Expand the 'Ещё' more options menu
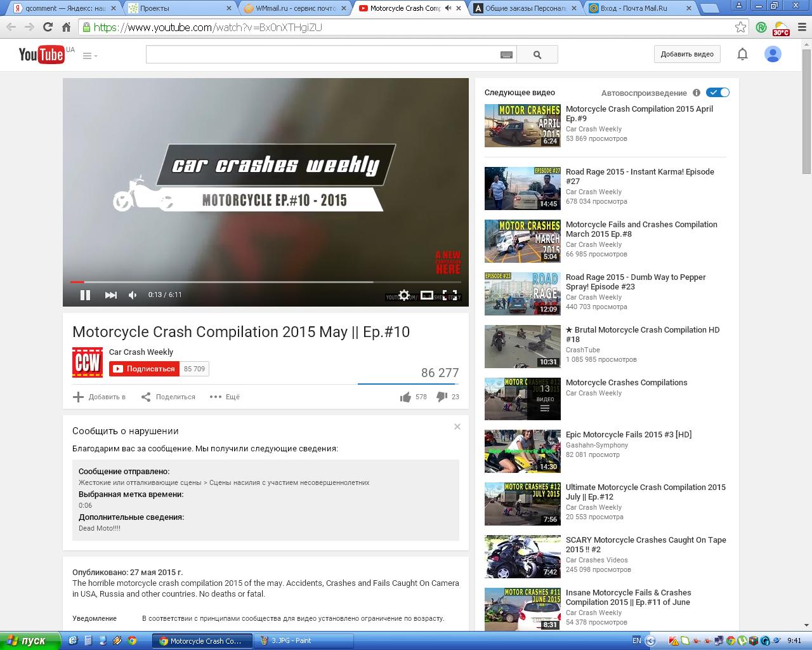 pos(225,397)
